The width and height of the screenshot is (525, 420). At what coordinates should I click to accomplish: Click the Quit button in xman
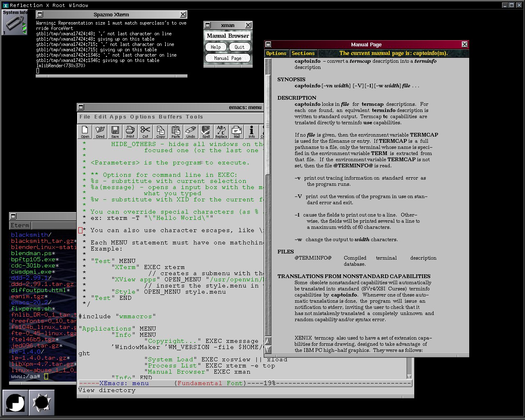pos(240,47)
